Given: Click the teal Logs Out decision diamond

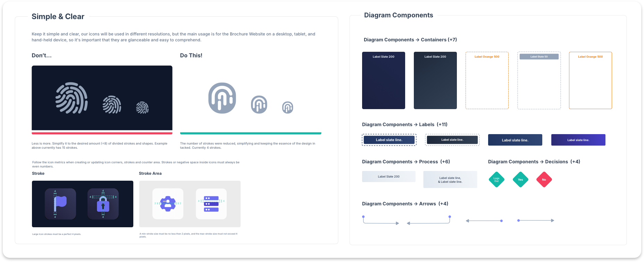Looking at the screenshot, I should (x=496, y=180).
